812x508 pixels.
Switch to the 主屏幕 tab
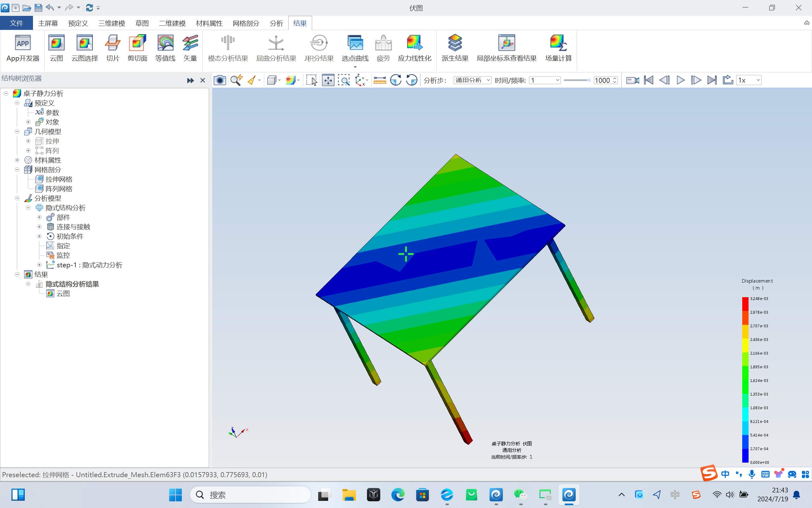[48, 23]
